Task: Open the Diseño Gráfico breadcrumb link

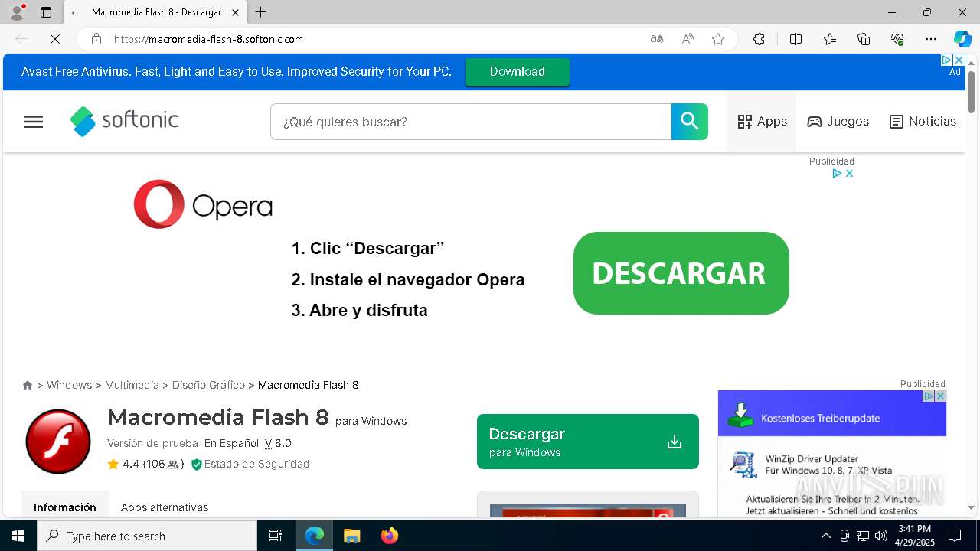Action: click(208, 385)
